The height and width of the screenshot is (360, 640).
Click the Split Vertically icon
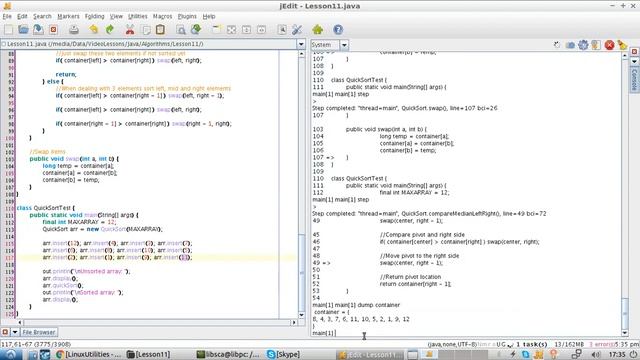261,29
